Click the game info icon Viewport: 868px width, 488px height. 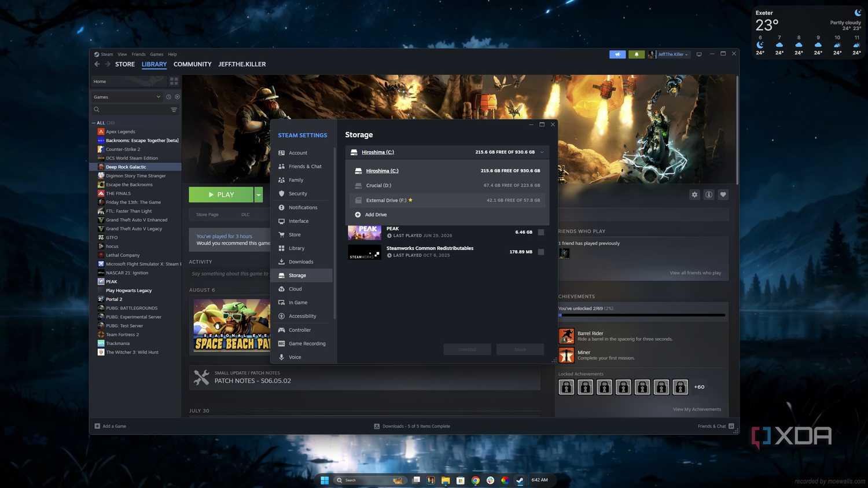tap(709, 195)
